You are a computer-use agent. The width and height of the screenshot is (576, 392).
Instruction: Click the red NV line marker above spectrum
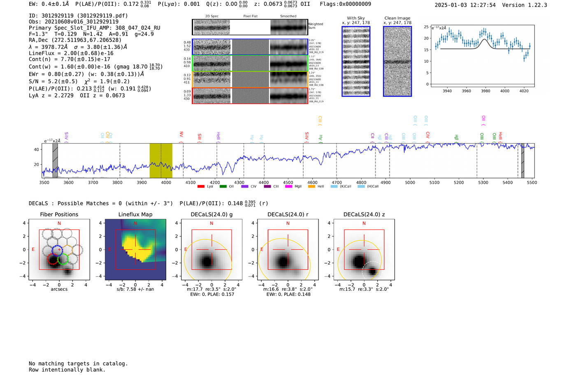[x=181, y=135]
